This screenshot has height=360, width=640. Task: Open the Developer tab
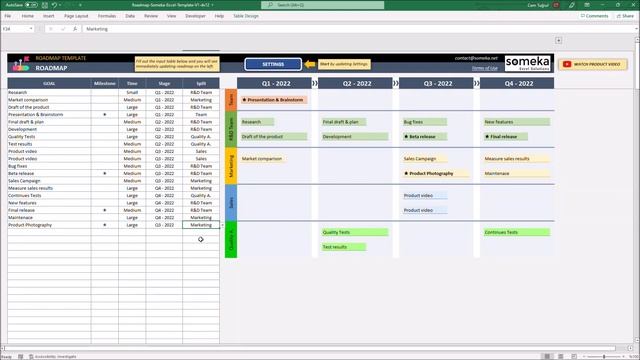point(196,16)
